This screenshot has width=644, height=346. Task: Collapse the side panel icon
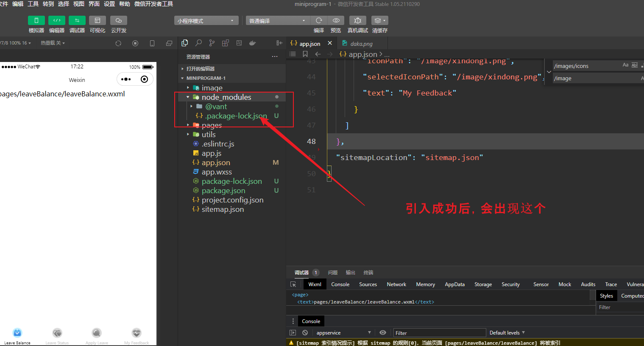(279, 43)
